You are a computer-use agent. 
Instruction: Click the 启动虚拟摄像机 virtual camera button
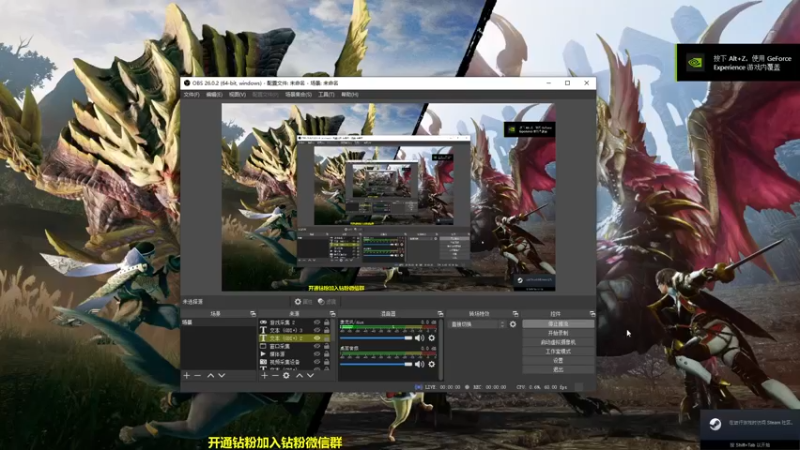coord(558,342)
